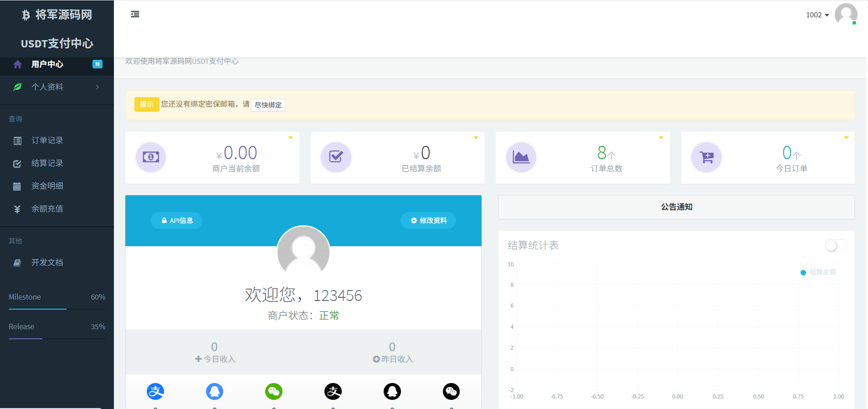Click the checkmark icon on the 已结算余额 card
Screen dimensions: 868x409
(336, 157)
